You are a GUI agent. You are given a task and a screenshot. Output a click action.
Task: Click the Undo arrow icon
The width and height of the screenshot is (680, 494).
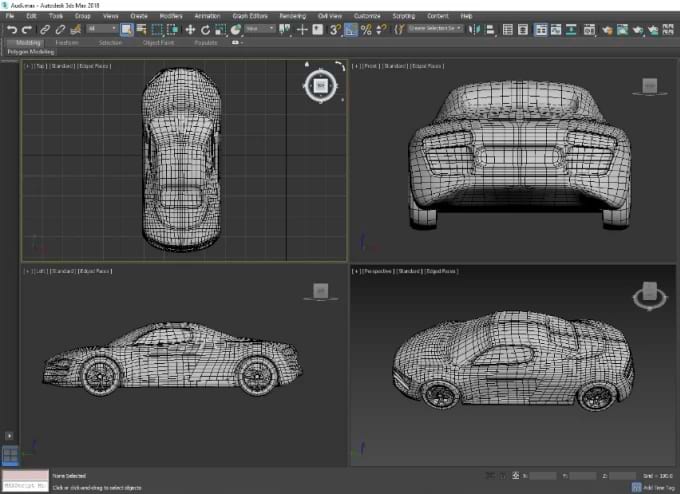pos(11,30)
